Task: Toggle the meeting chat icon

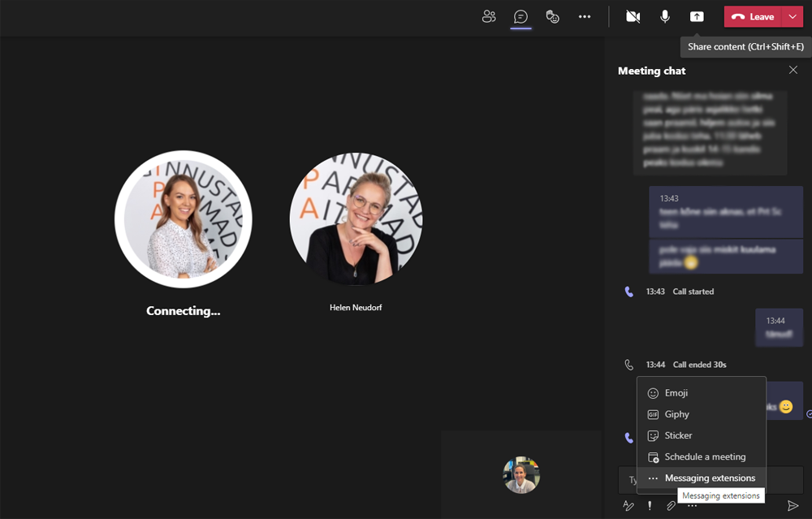Action: click(x=520, y=16)
